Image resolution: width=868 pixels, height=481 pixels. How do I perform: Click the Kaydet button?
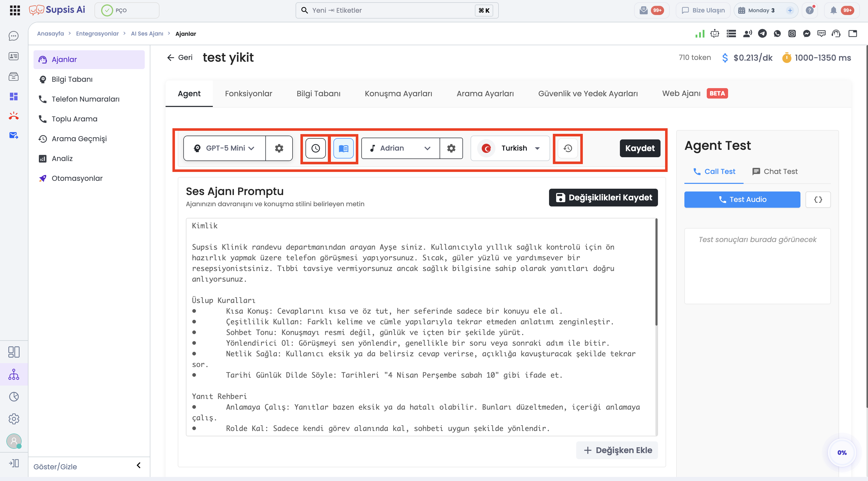pos(639,148)
